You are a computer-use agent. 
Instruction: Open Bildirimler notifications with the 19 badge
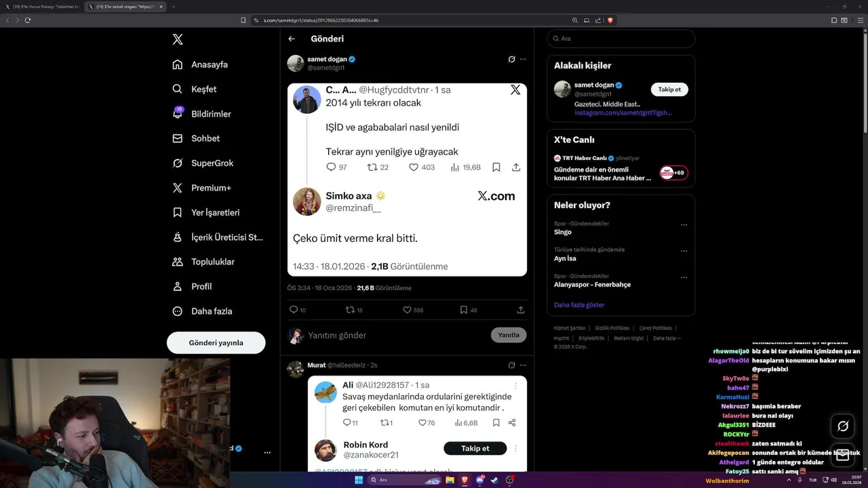click(x=201, y=114)
